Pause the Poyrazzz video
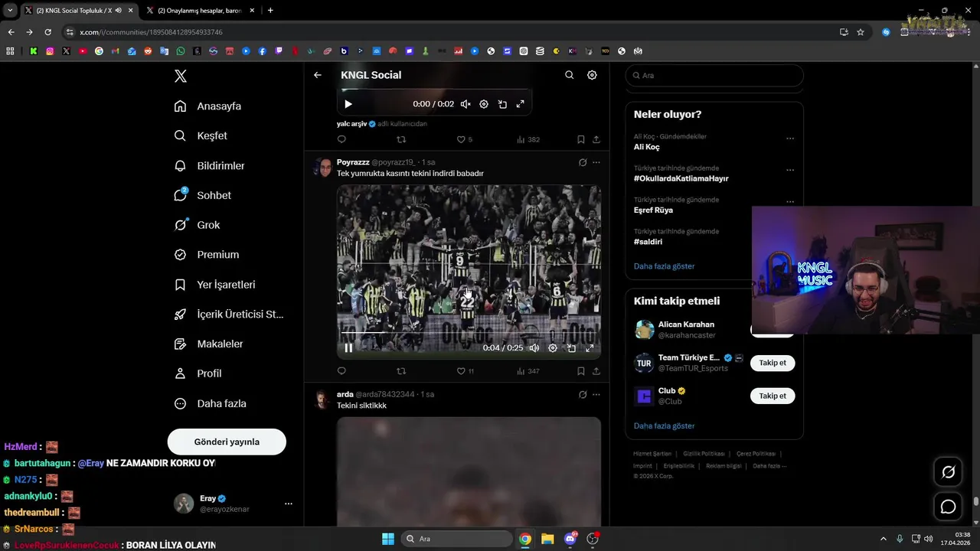The image size is (980, 551). tap(348, 347)
